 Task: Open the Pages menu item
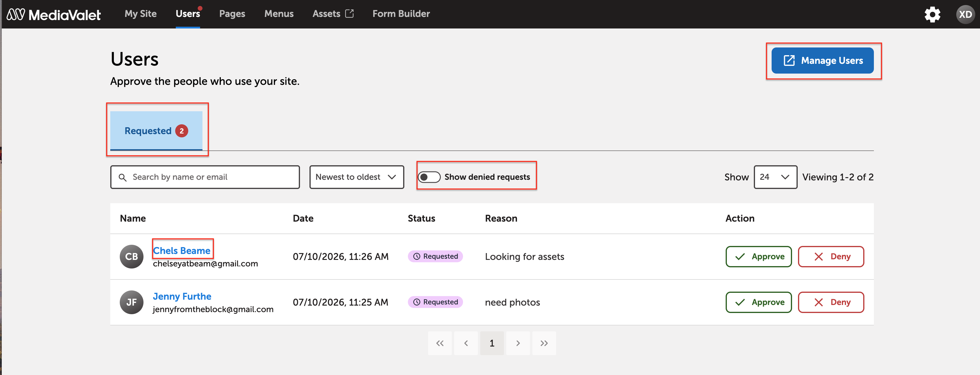tap(232, 14)
